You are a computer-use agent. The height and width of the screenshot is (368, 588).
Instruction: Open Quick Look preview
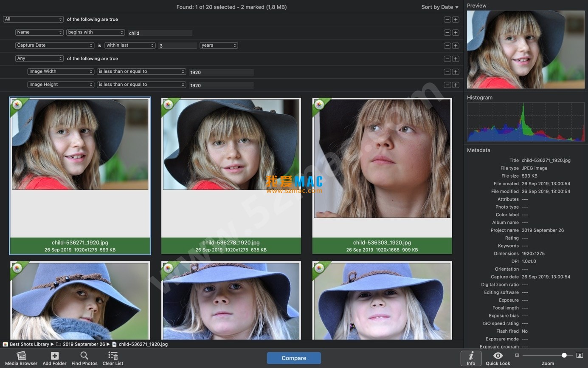click(498, 356)
